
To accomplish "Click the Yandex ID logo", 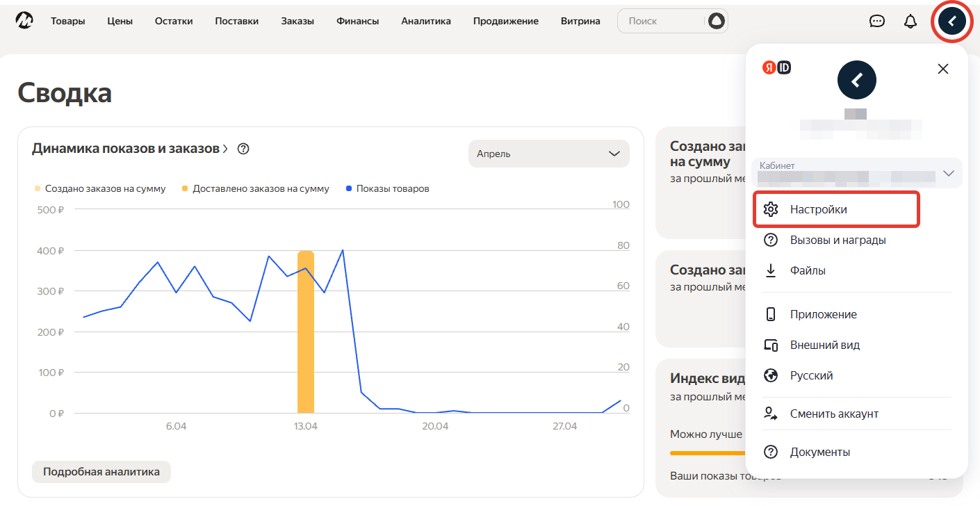I will coord(777,67).
